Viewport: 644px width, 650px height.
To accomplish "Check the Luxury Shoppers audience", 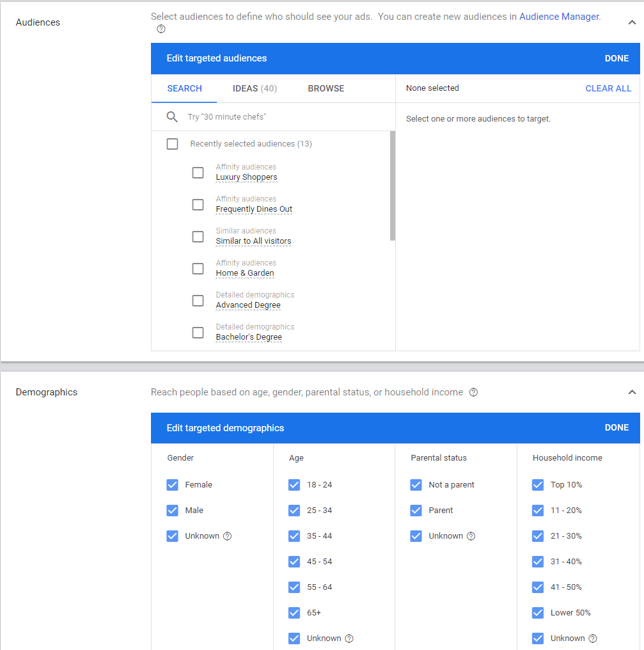I will click(x=198, y=173).
